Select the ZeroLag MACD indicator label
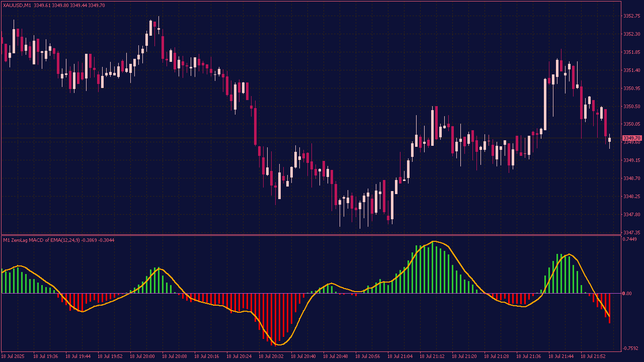The image size is (644, 362). [x=58, y=240]
